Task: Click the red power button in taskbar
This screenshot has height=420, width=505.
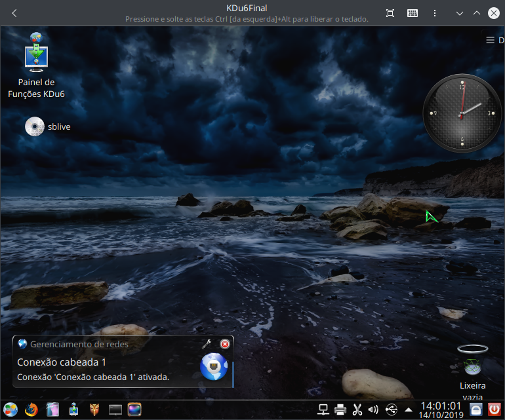Action: 494,410
